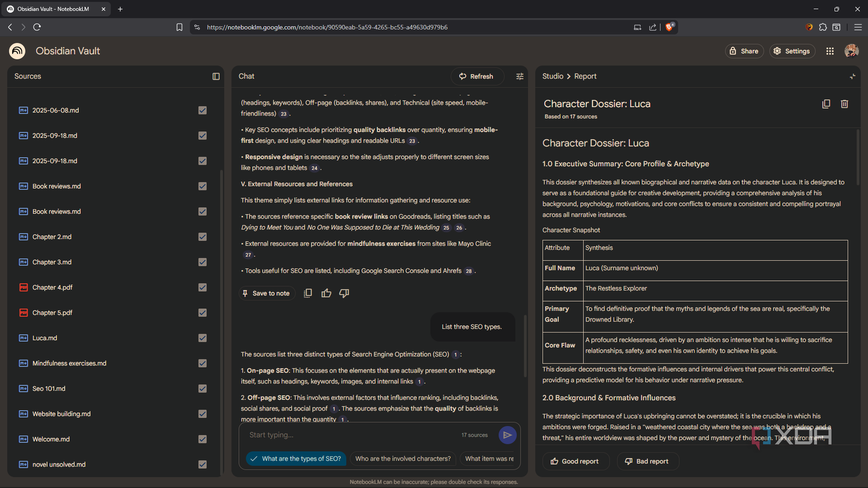Uncheck the Chapter 5.pdf source
Screen dimensions: 868x488
[x=203, y=313]
